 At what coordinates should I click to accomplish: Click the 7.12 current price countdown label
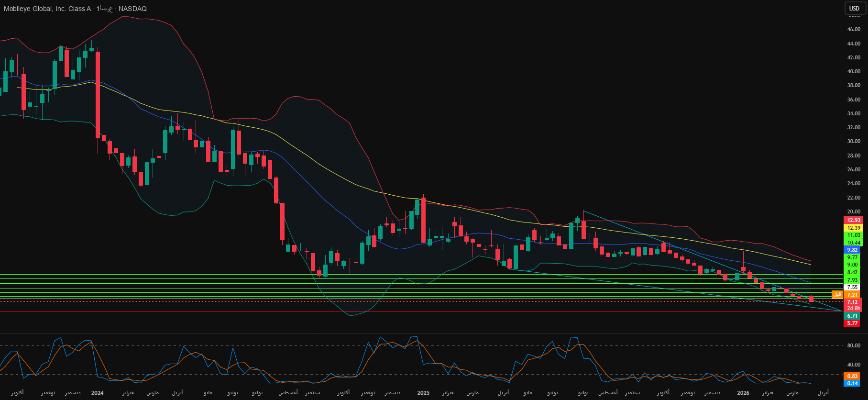(x=852, y=305)
